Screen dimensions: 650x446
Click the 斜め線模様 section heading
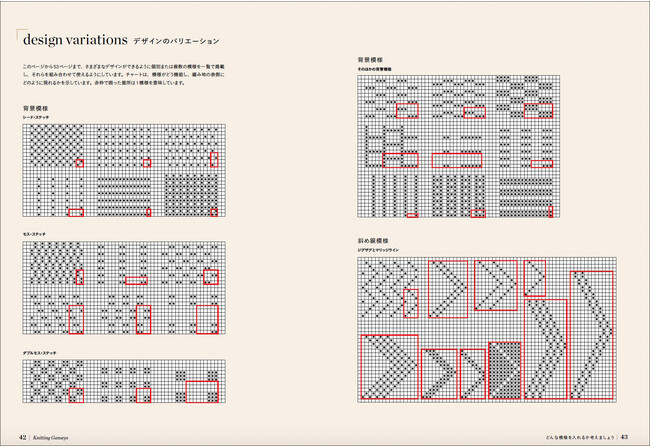(x=373, y=240)
